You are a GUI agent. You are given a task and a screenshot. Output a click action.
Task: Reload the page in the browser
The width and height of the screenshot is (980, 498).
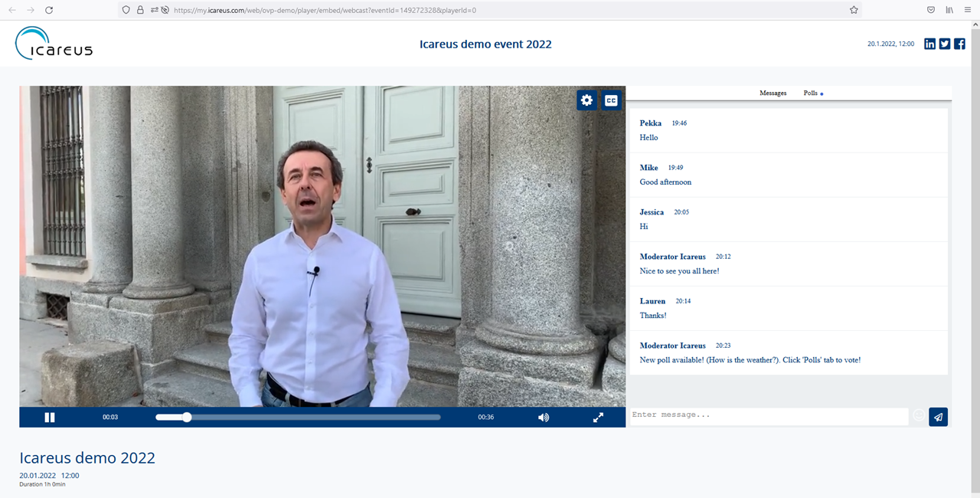tap(49, 10)
